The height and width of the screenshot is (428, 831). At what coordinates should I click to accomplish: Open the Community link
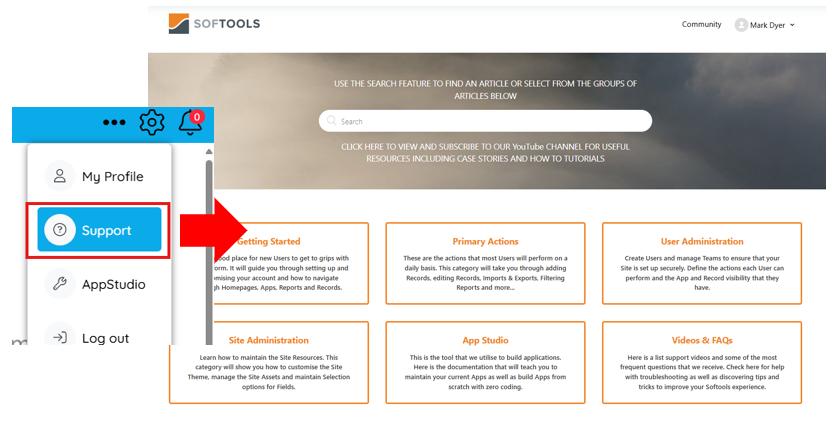(701, 24)
